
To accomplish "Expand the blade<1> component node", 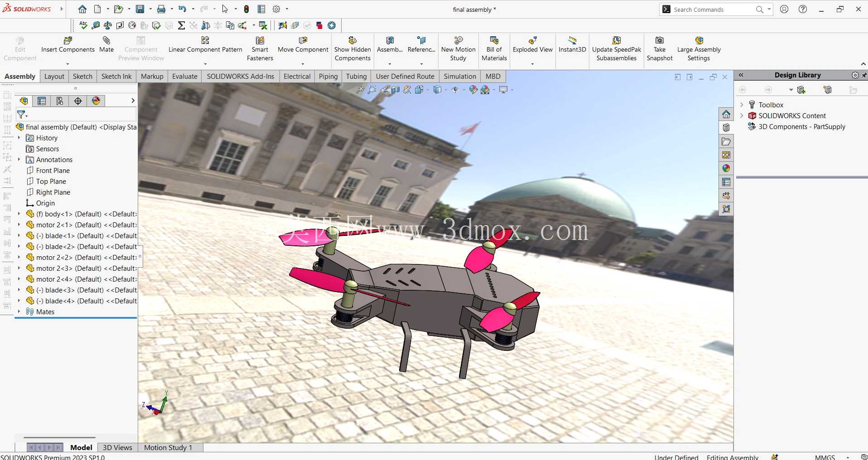I will coord(19,235).
